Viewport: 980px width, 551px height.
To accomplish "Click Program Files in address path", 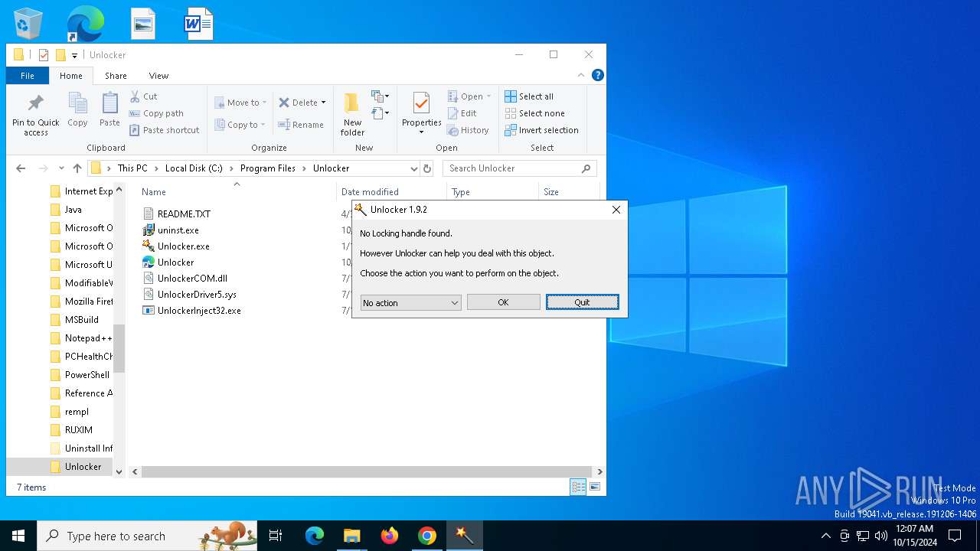I will (268, 168).
